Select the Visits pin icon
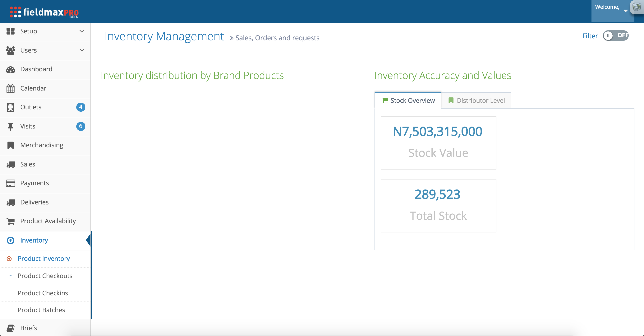Screen dimensions: 644x336 tap(11, 126)
